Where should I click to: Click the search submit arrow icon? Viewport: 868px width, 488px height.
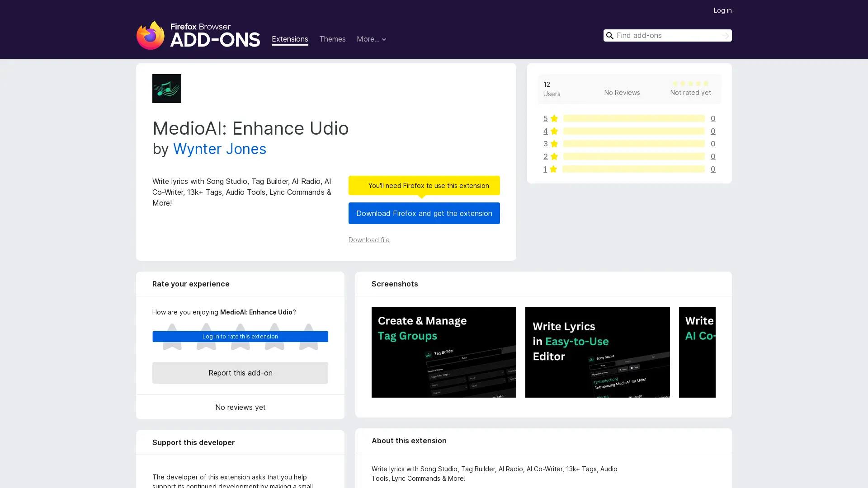725,35
